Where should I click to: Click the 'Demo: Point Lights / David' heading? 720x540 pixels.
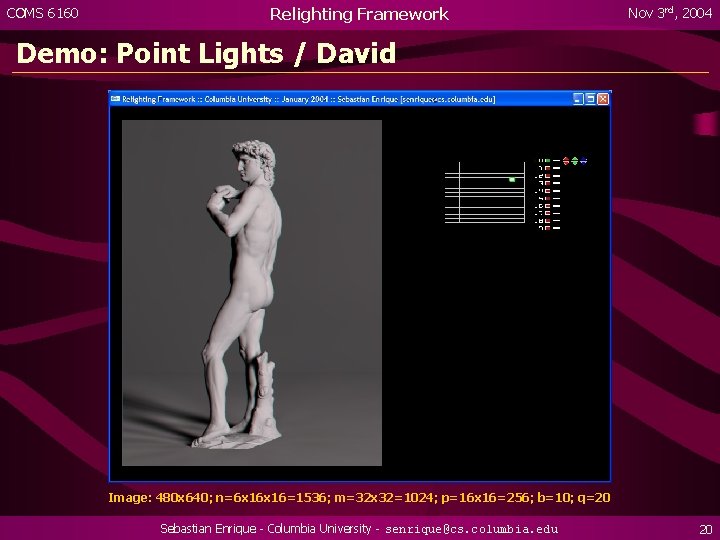point(206,53)
